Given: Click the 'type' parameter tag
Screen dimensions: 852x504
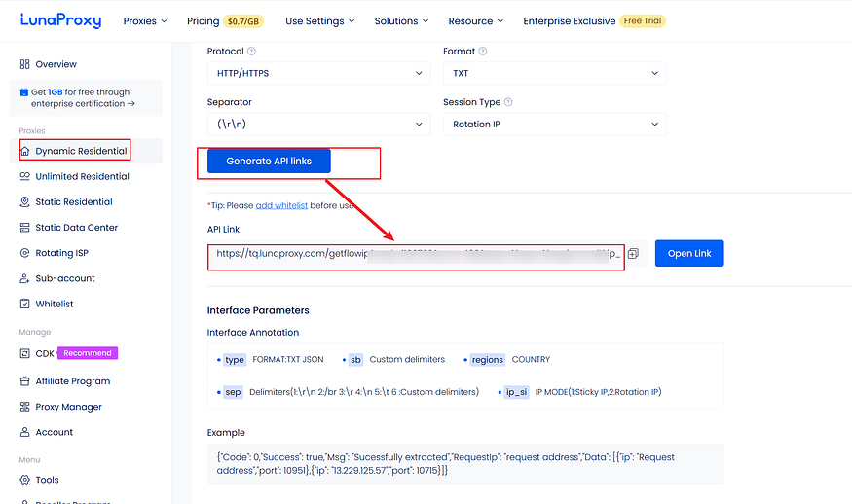Looking at the screenshot, I should 235,360.
